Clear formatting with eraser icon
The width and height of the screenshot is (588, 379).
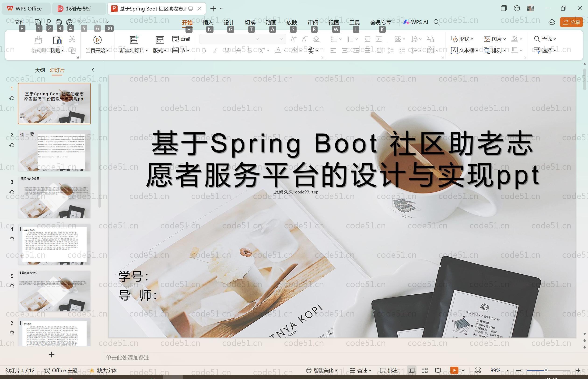click(316, 39)
